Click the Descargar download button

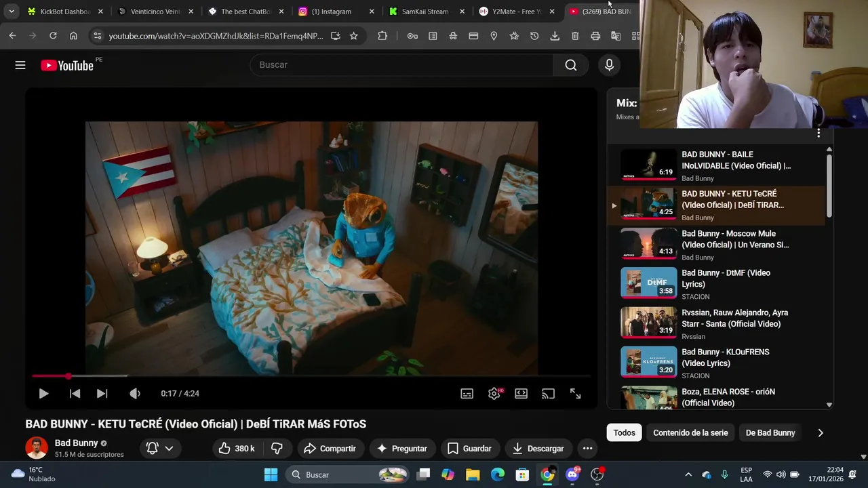tap(538, 448)
